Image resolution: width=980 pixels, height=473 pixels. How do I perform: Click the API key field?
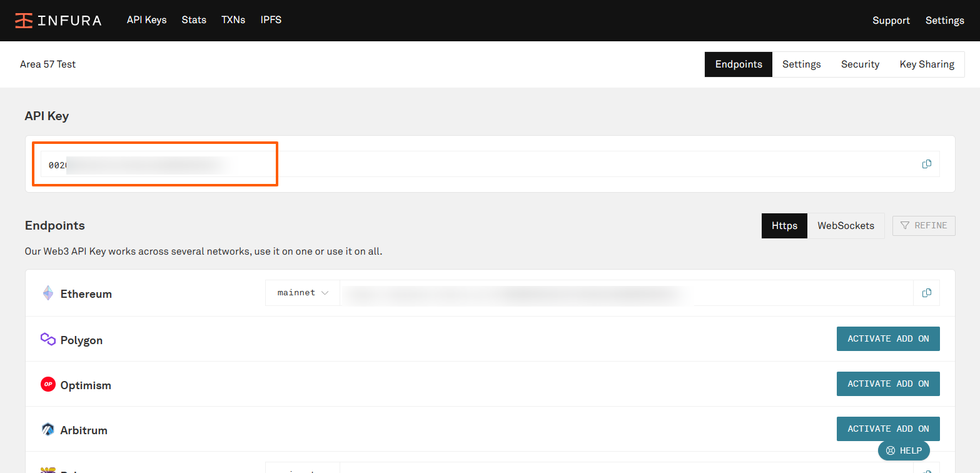pyautogui.click(x=490, y=164)
